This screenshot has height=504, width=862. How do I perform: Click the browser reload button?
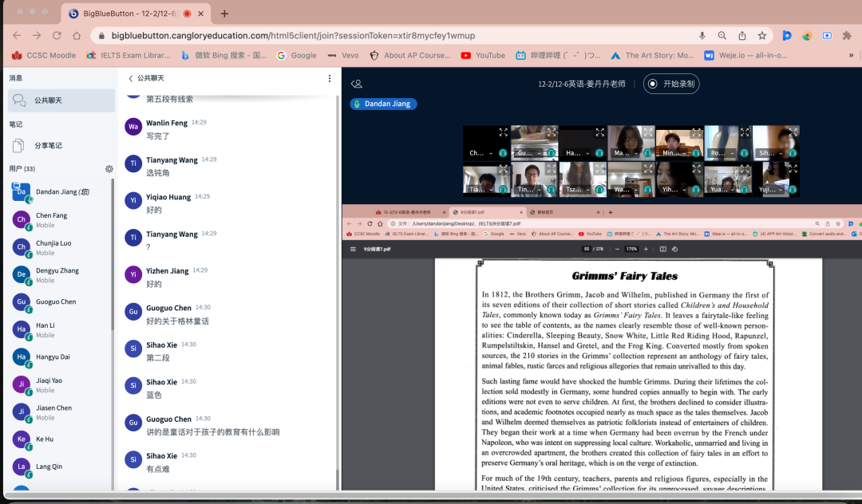[57, 36]
